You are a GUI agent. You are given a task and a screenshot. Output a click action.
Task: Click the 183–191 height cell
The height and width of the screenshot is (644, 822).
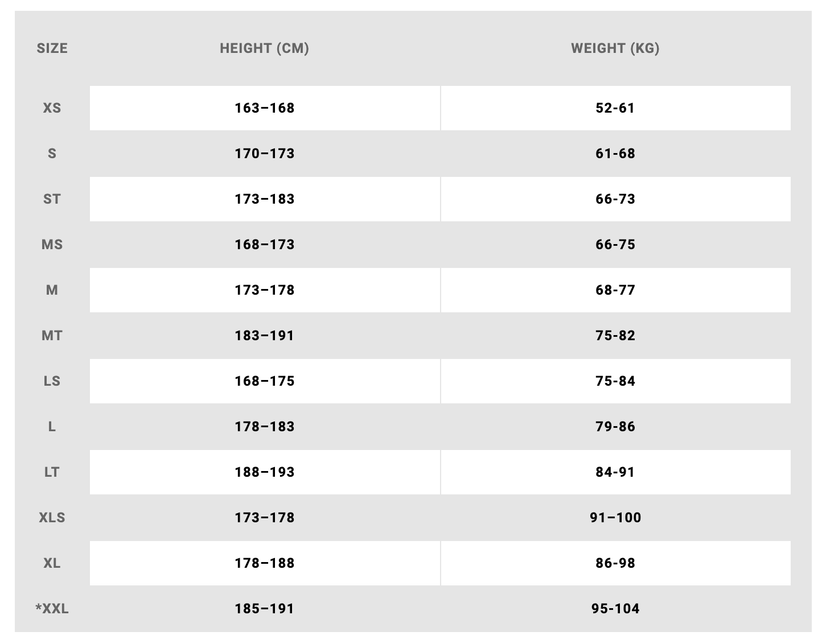265,336
